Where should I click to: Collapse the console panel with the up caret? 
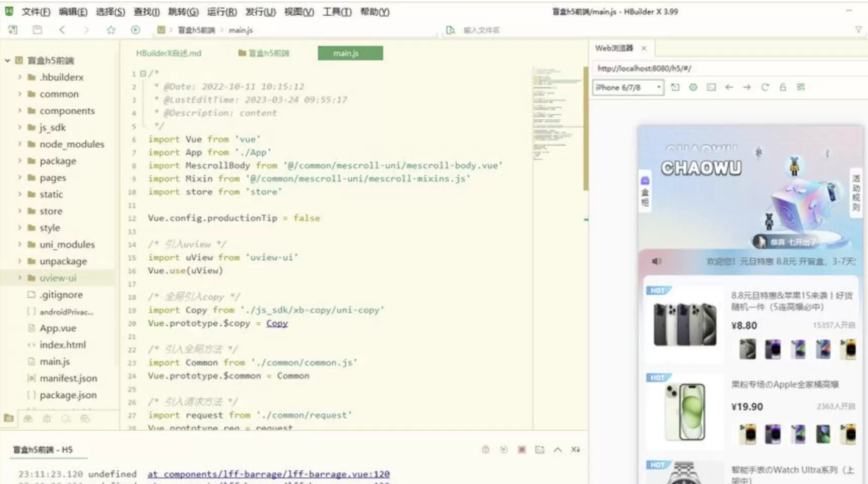tap(557, 450)
